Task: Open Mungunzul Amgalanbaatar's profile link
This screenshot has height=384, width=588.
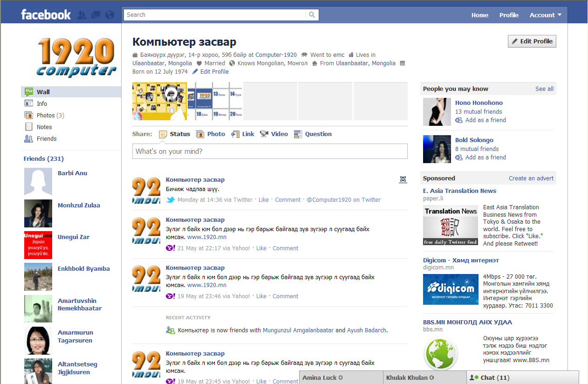Action: [298, 330]
